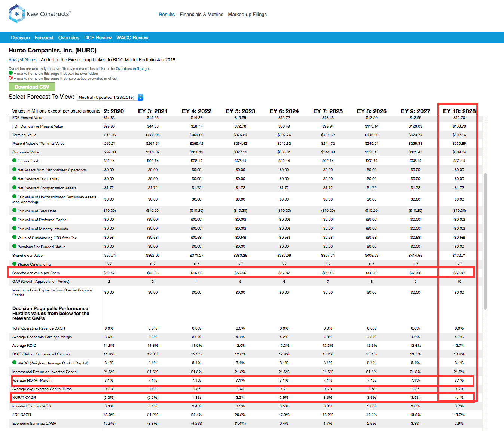Image resolution: width=504 pixels, height=431 pixels.
Task: Click the EY 6: 2024 column header
Action: pos(284,111)
